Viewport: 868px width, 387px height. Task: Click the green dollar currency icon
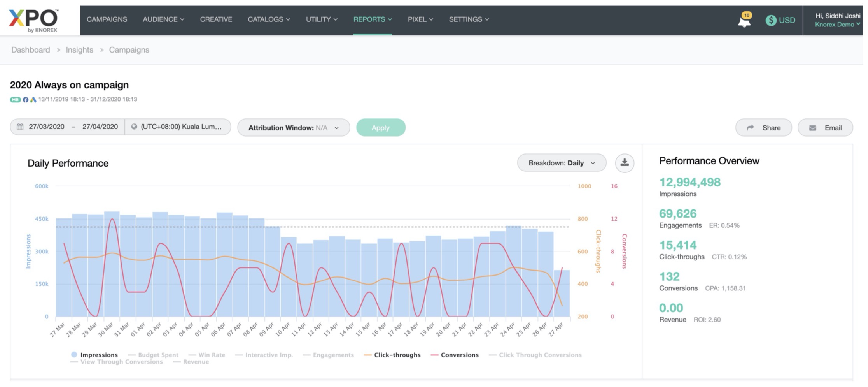pos(771,20)
